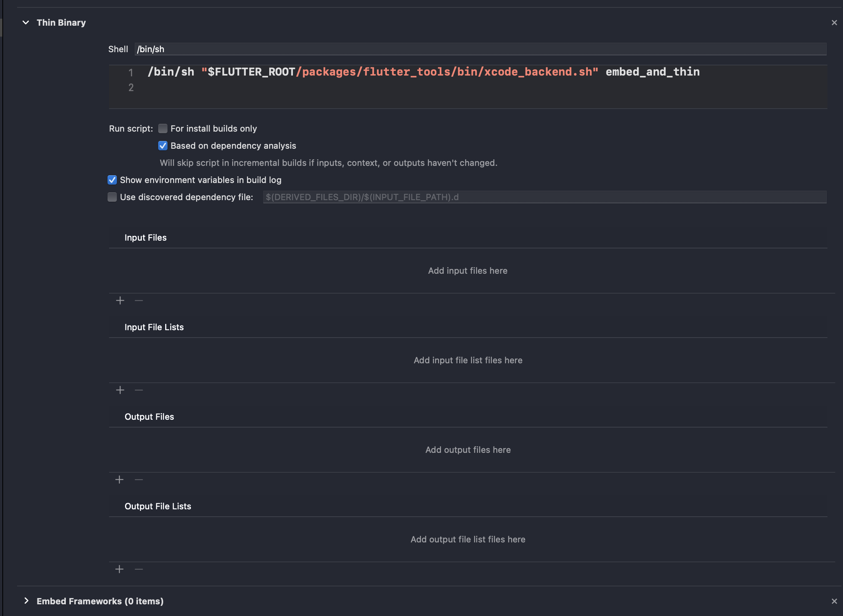
Task: Click the 'Add input files here' area
Action: 467,271
